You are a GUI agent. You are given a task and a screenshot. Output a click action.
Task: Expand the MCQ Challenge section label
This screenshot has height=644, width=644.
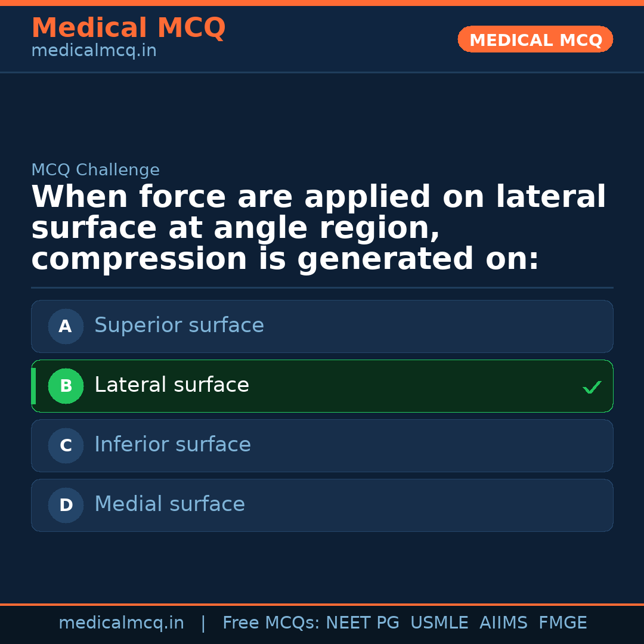95,170
